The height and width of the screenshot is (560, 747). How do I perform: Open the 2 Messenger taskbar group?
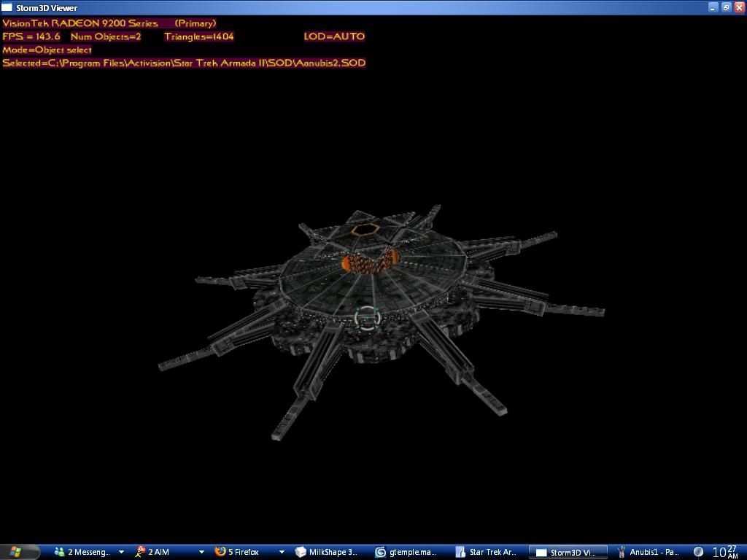click(x=82, y=552)
